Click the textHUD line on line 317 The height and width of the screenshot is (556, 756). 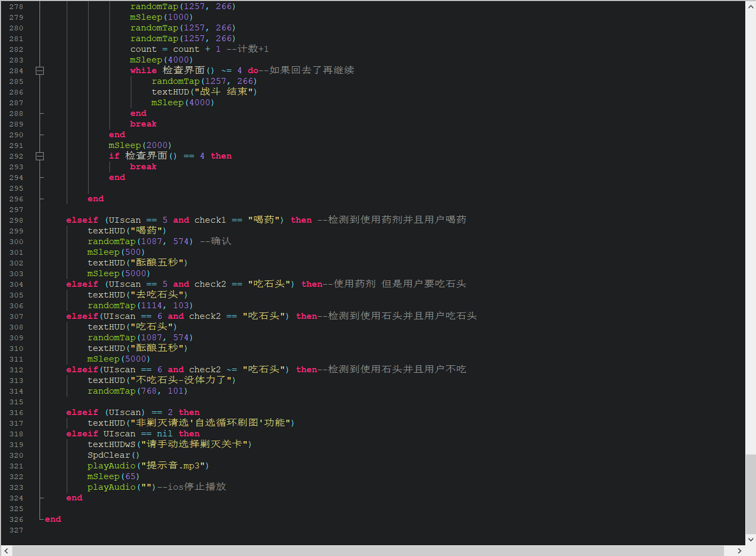click(x=191, y=423)
